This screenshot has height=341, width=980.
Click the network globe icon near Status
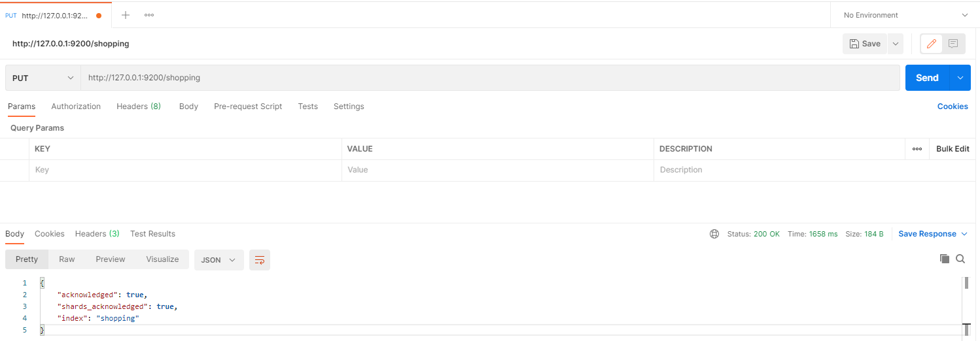(x=714, y=234)
